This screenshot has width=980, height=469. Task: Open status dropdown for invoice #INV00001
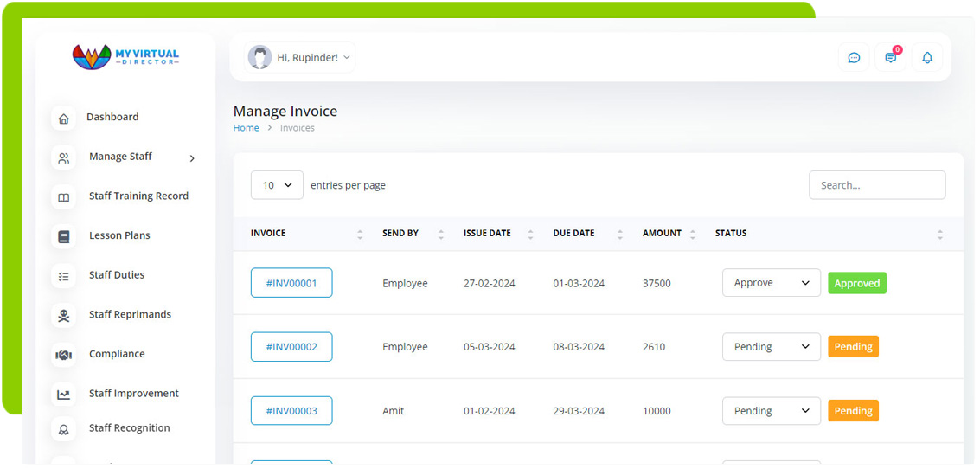pos(772,283)
